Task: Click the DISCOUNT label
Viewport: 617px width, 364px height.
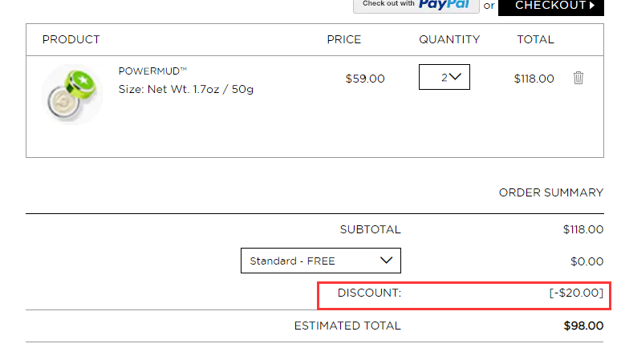Action: click(x=370, y=293)
